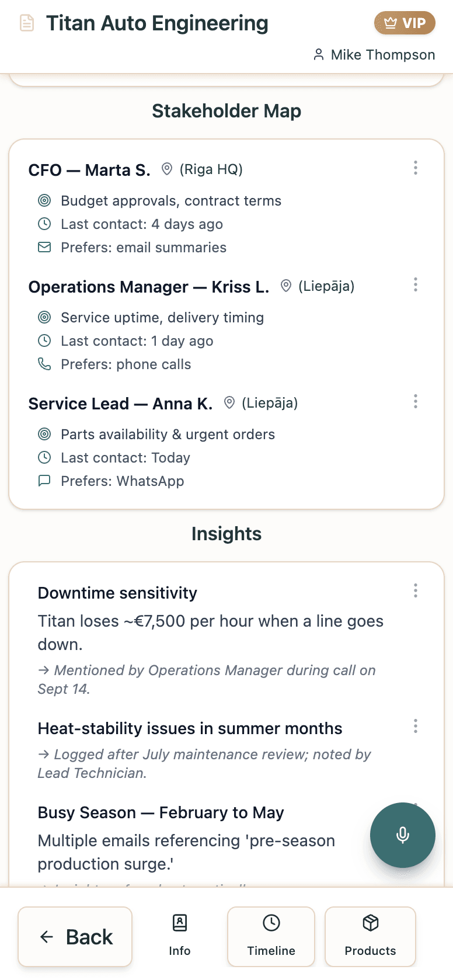Screen dimensions: 453x980
Task: Switch to the Info tab
Action: [179, 936]
